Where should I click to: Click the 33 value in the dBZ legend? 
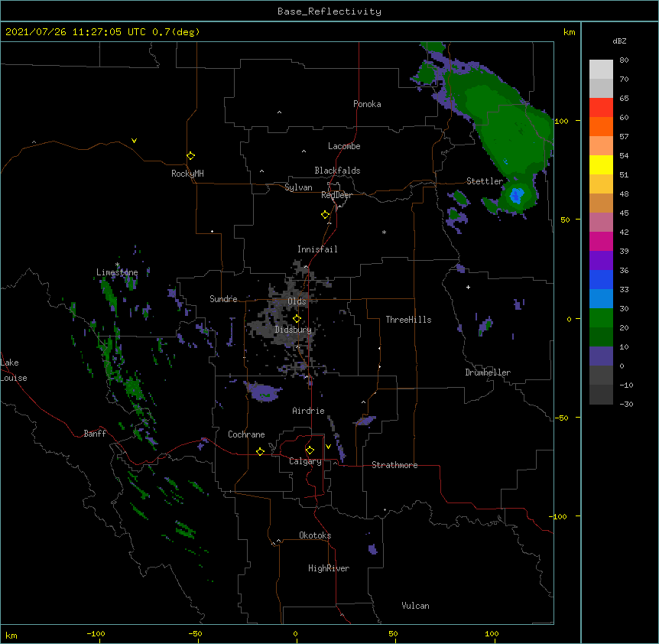tap(624, 289)
